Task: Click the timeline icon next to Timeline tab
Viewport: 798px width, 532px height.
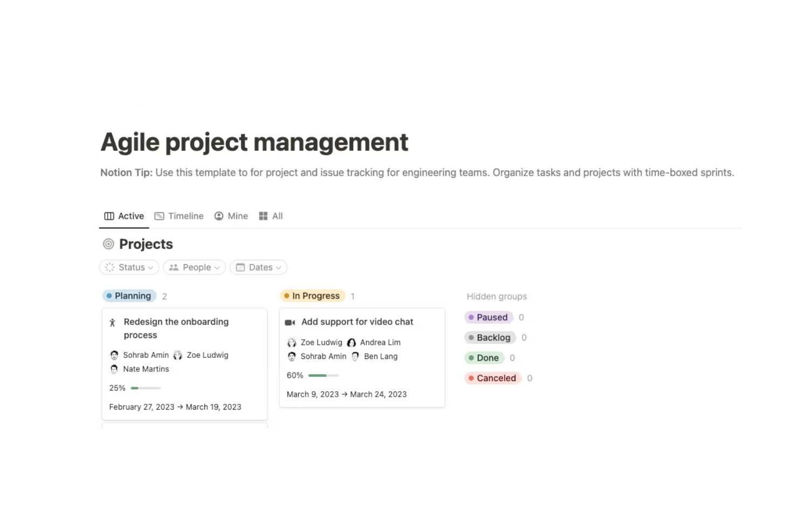Action: tap(160, 216)
